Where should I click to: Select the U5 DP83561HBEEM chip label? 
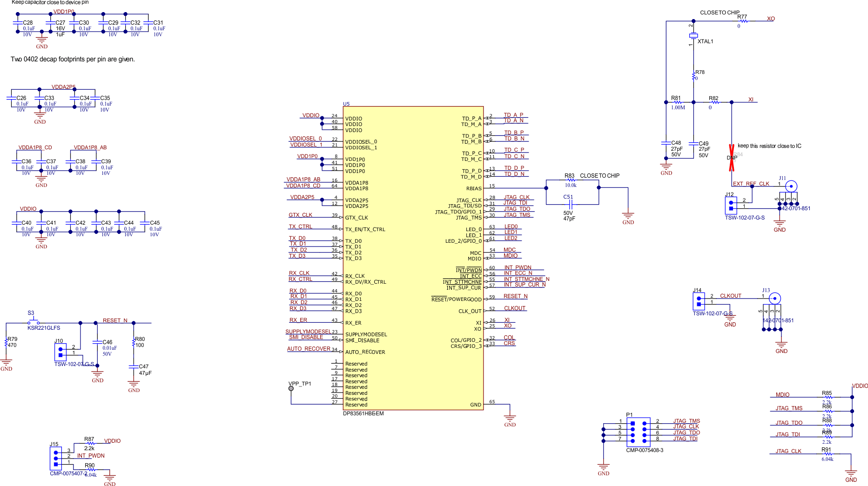pos(363,413)
